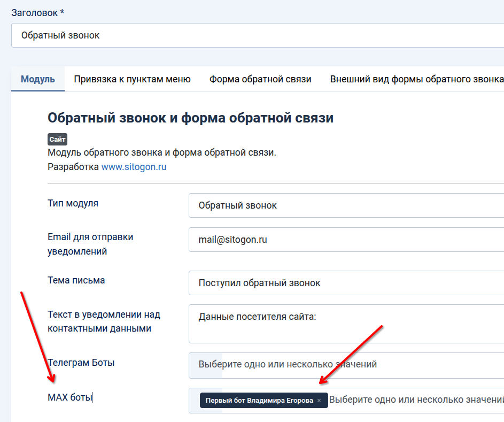
Task: Switch to Привязка к пунктам меню tab
Action: pos(132,79)
